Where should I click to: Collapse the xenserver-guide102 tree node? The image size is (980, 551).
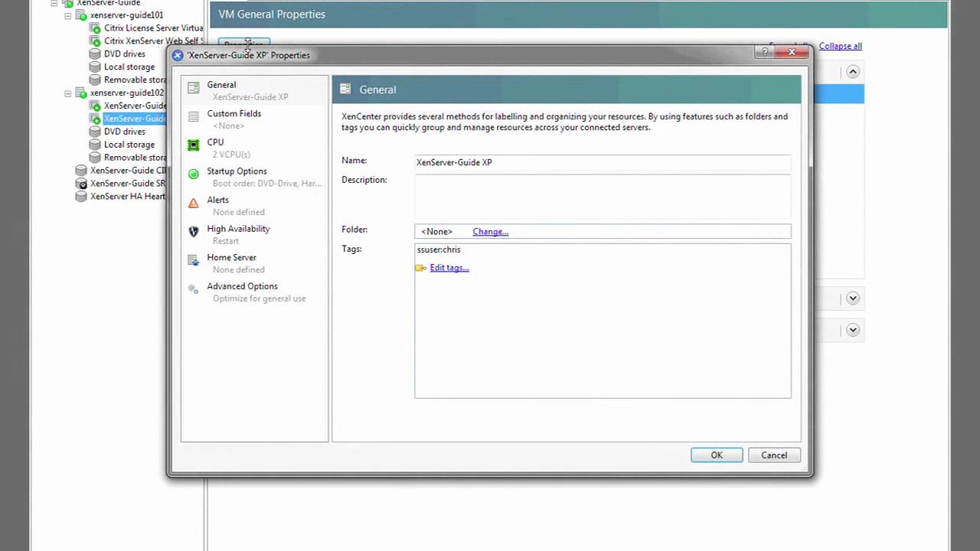68,93
